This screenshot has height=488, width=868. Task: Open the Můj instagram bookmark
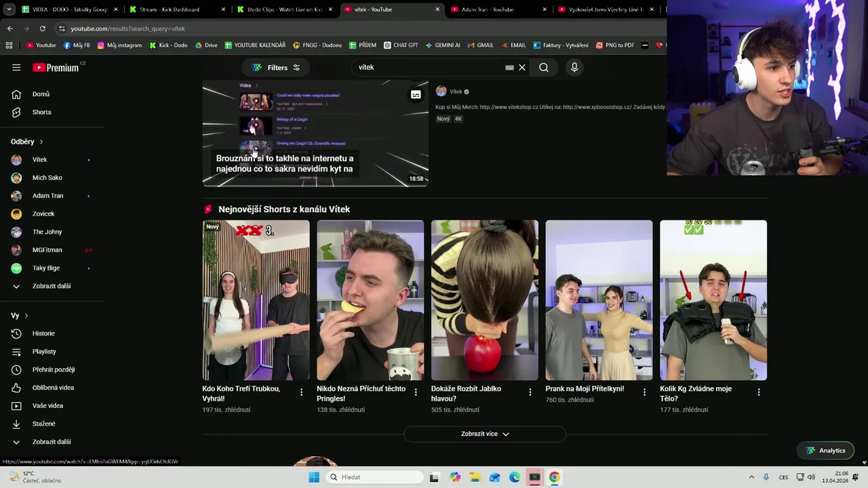pyautogui.click(x=119, y=45)
